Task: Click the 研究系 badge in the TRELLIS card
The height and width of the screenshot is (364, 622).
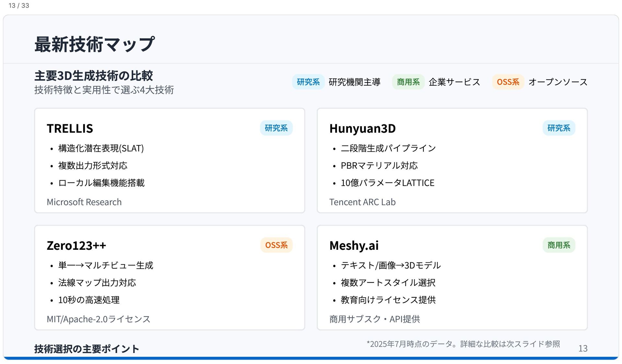Action: (x=276, y=128)
